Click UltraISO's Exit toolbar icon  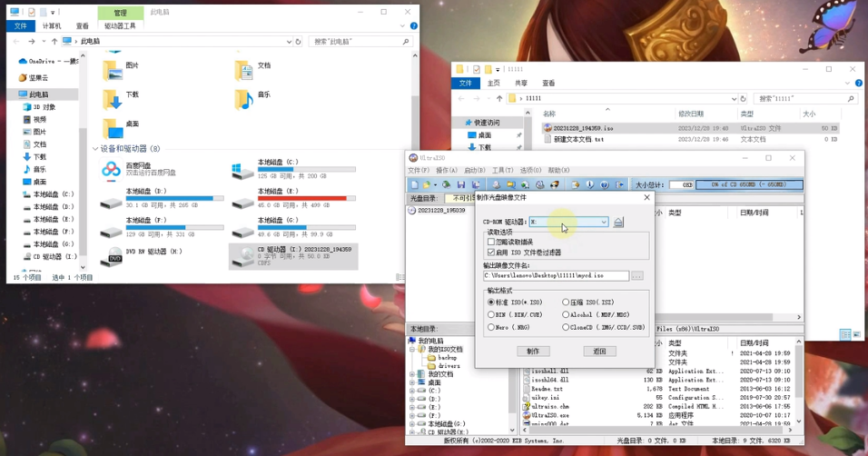619,184
